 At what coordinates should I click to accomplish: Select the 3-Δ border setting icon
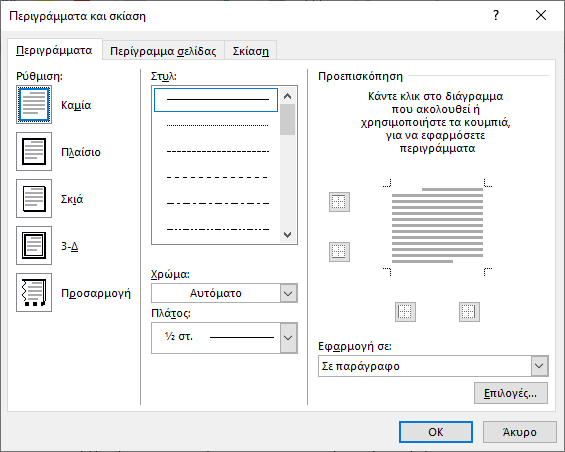click(34, 245)
